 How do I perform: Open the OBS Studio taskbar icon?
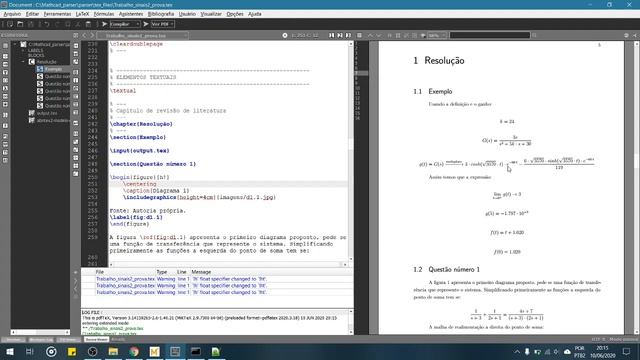(x=93, y=351)
